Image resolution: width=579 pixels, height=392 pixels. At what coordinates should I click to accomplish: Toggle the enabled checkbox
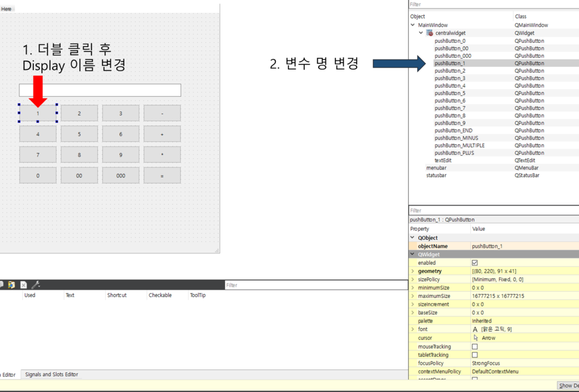475,263
